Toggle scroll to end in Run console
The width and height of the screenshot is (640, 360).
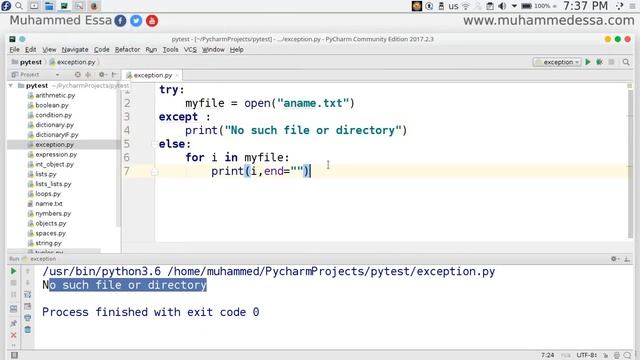(28, 306)
